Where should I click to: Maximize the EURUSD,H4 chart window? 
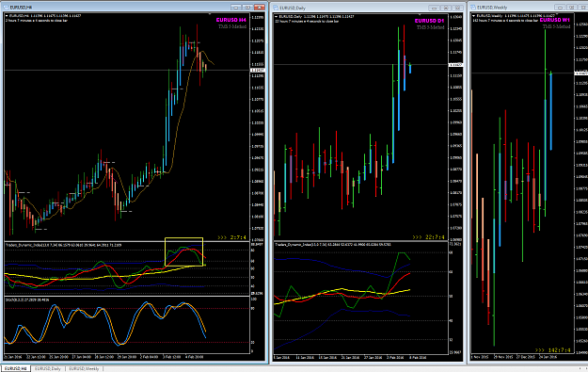coord(247,8)
